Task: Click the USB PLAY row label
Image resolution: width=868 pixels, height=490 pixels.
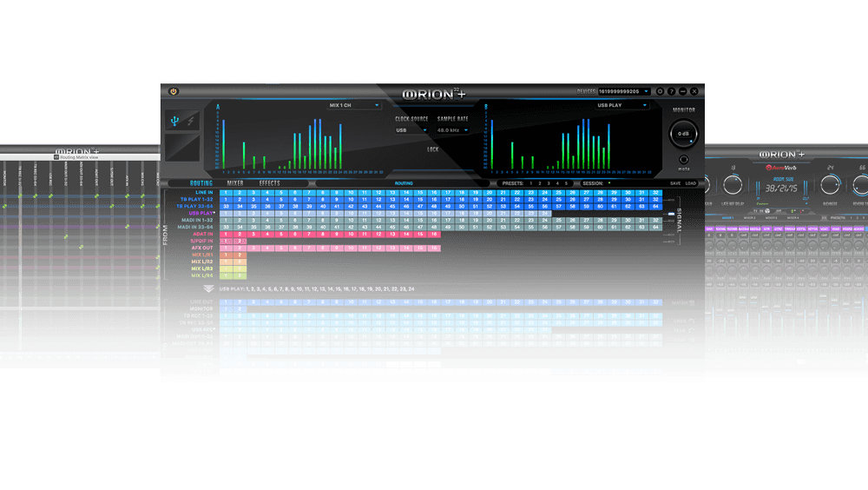Action: (201, 214)
